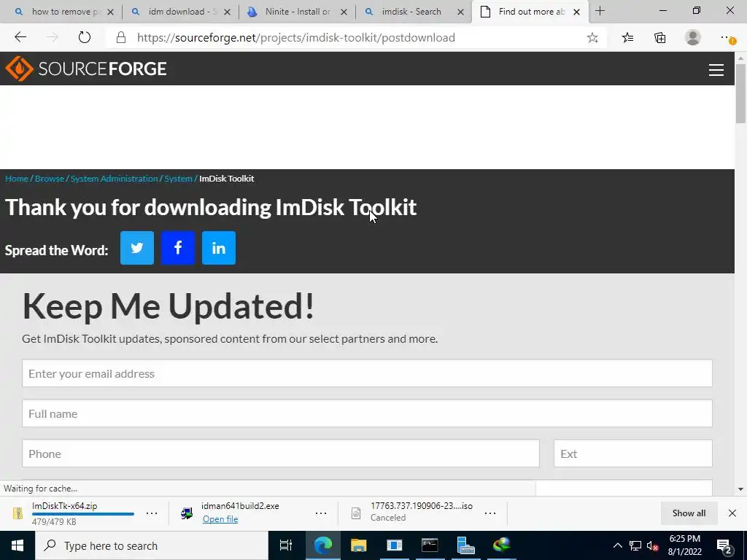Image resolution: width=747 pixels, height=560 pixels.
Task: Click the taskbar search box
Action: [152, 545]
